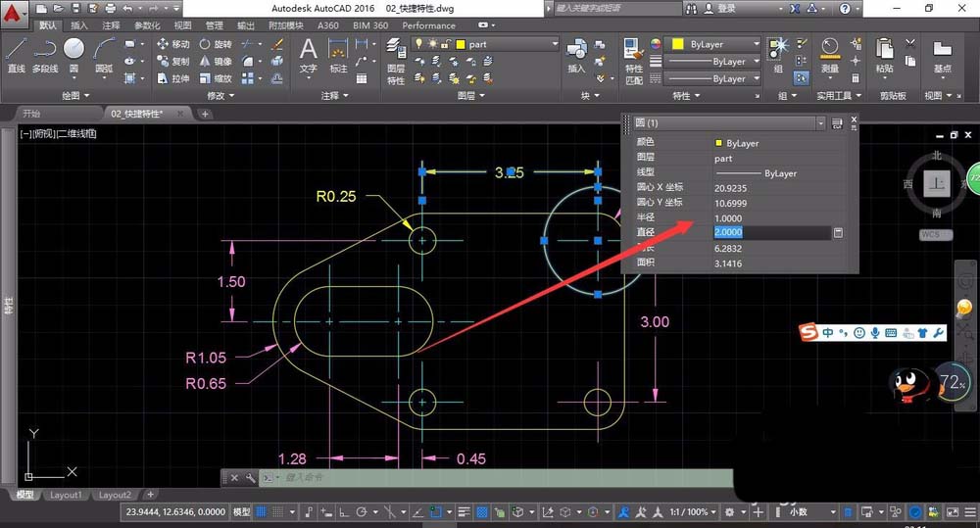Click the Base point (基点) view icon
Image resolution: width=980 pixels, height=528 pixels.
tap(942, 56)
